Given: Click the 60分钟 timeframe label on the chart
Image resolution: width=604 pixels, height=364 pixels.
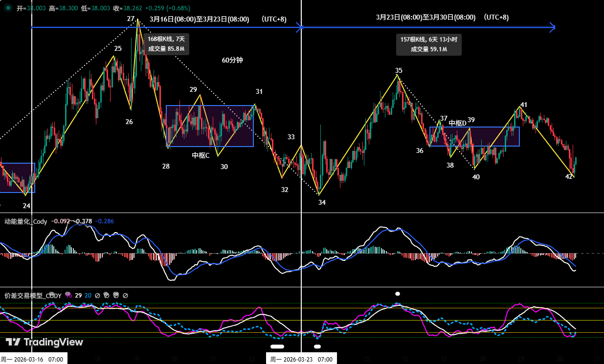Looking at the screenshot, I should point(232,60).
